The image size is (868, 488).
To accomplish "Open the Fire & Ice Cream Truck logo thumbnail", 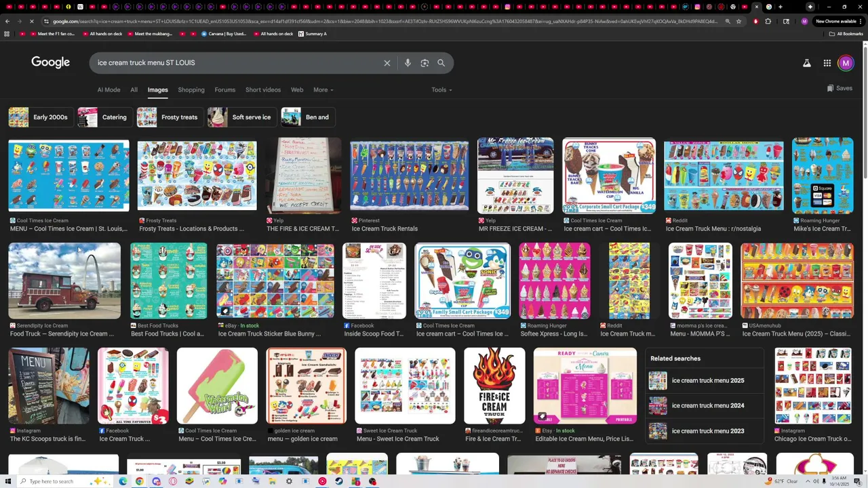I will point(494,386).
